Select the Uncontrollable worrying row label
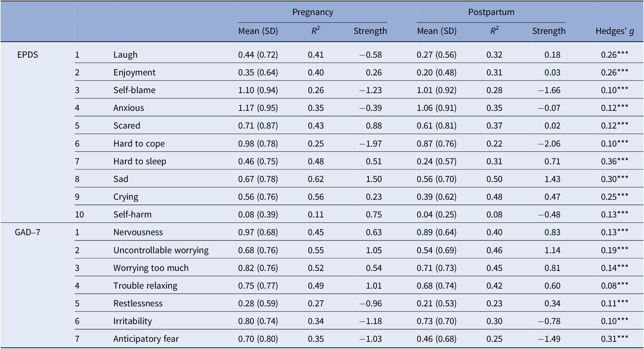The height and width of the screenshot is (349, 644). (161, 250)
